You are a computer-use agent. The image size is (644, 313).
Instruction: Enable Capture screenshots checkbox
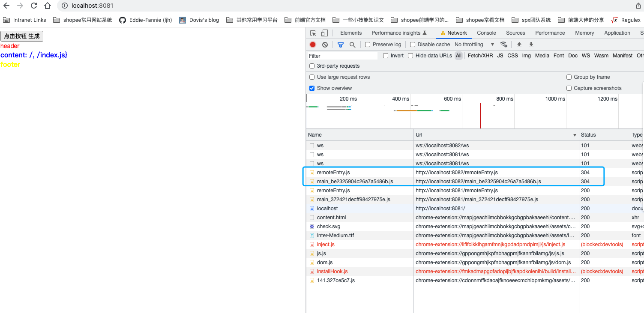[x=569, y=88]
